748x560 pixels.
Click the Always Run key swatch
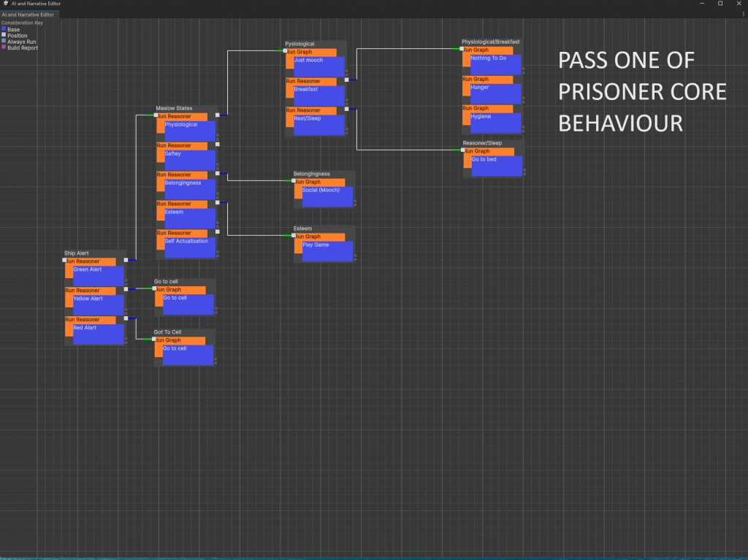click(4, 42)
